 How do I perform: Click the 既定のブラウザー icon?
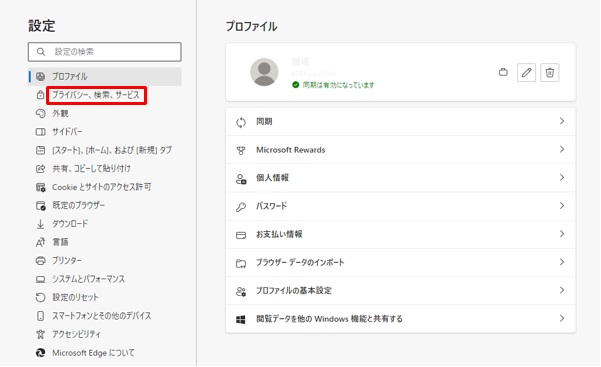(40, 205)
